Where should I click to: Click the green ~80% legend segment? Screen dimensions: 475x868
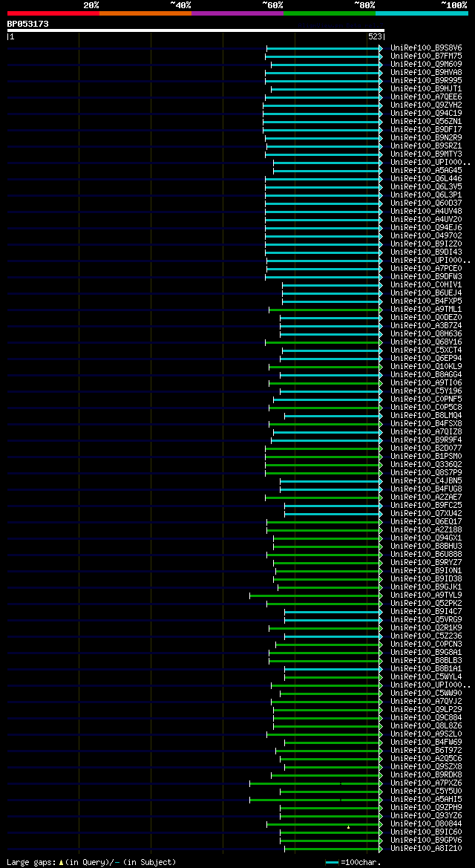pyautogui.click(x=330, y=13)
